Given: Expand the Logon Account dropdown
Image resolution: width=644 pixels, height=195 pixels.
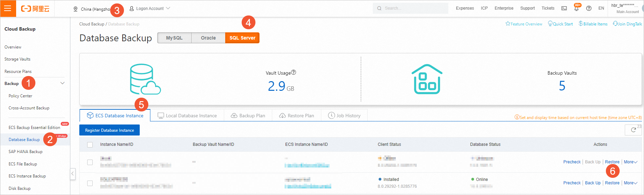Looking at the screenshot, I should click(x=168, y=8).
